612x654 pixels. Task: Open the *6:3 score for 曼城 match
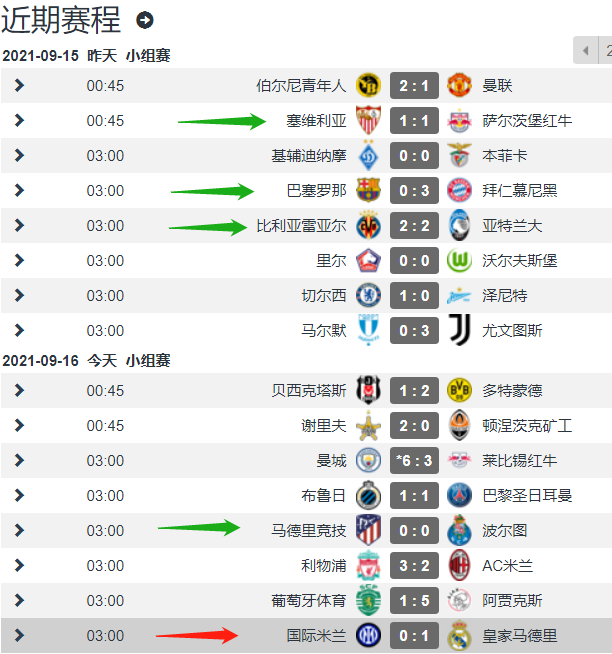414,460
